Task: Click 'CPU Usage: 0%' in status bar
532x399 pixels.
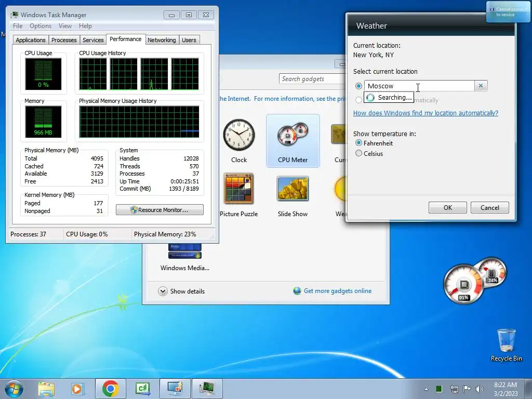Action: tap(87, 234)
